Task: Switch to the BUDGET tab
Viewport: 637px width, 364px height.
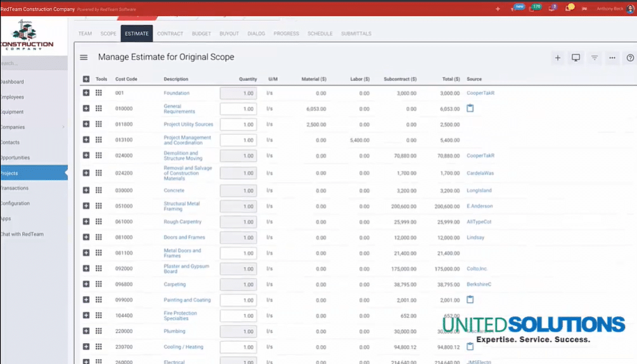Action: 202,34
